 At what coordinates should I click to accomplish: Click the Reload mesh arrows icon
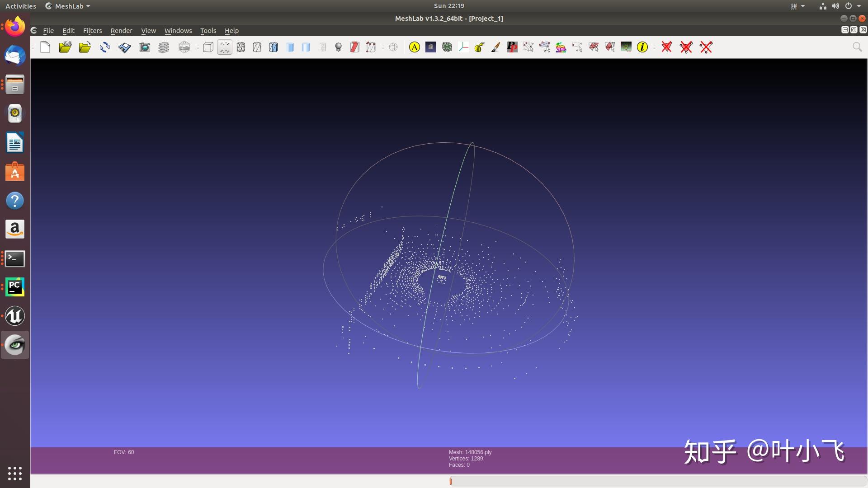click(104, 47)
